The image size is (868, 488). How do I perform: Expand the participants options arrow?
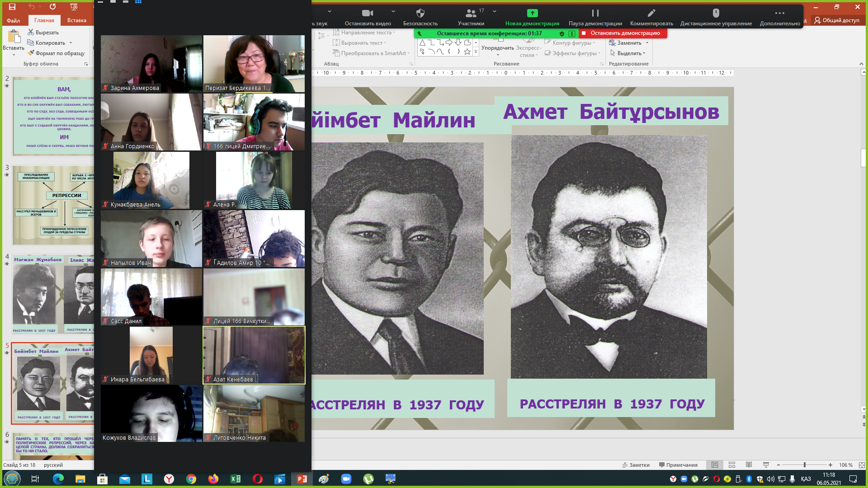495,11
